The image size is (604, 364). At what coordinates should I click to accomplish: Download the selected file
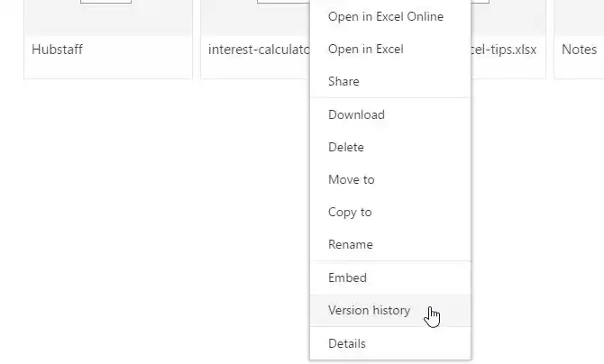pyautogui.click(x=356, y=114)
